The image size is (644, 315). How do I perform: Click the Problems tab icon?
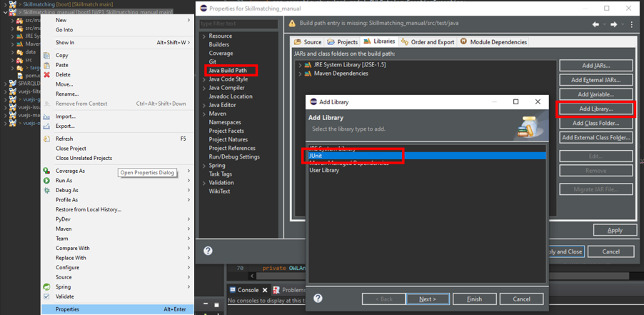[x=276, y=290]
